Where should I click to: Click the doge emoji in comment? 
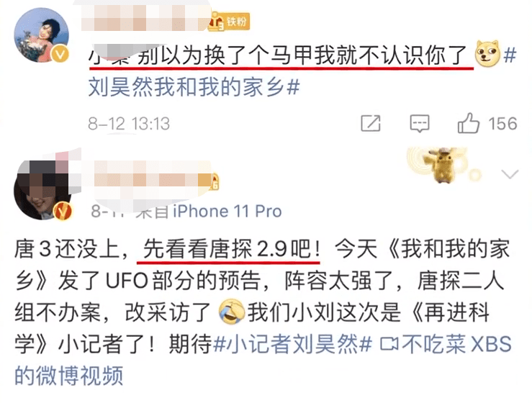point(487,53)
